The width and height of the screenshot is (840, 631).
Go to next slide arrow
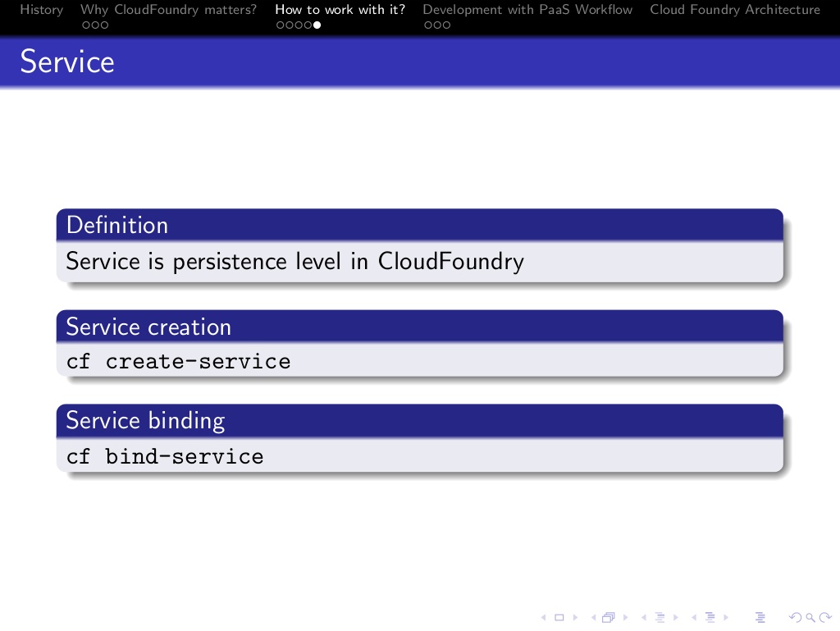pos(575,618)
